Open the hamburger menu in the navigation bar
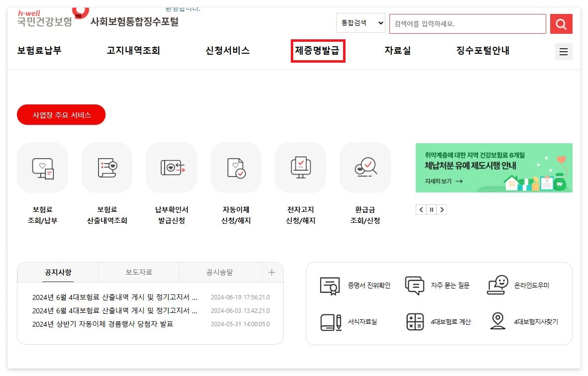 563,51
